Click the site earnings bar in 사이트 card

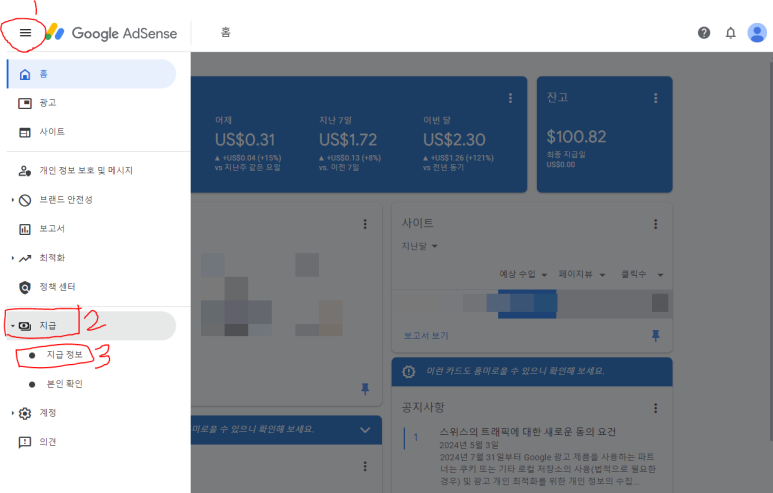point(527,304)
